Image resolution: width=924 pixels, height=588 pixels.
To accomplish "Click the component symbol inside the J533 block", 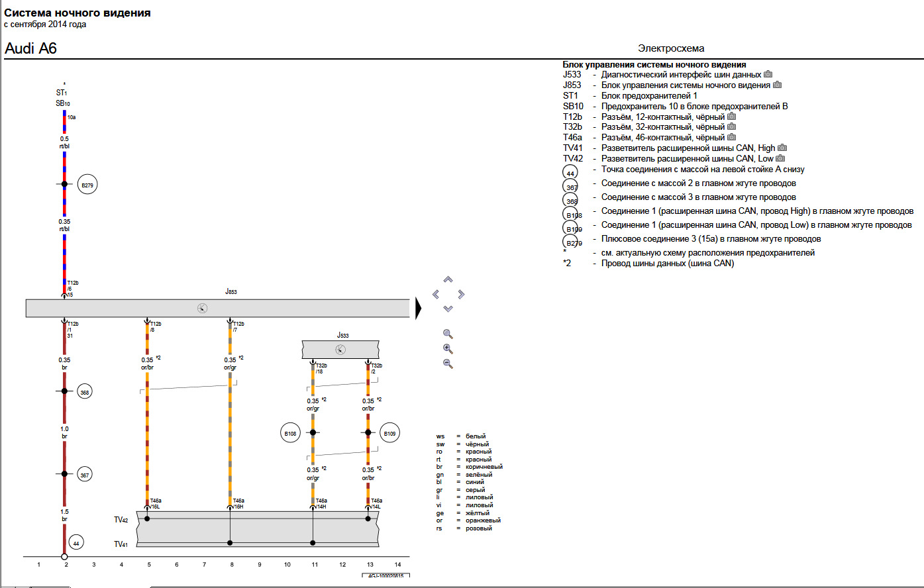I will coord(340,350).
